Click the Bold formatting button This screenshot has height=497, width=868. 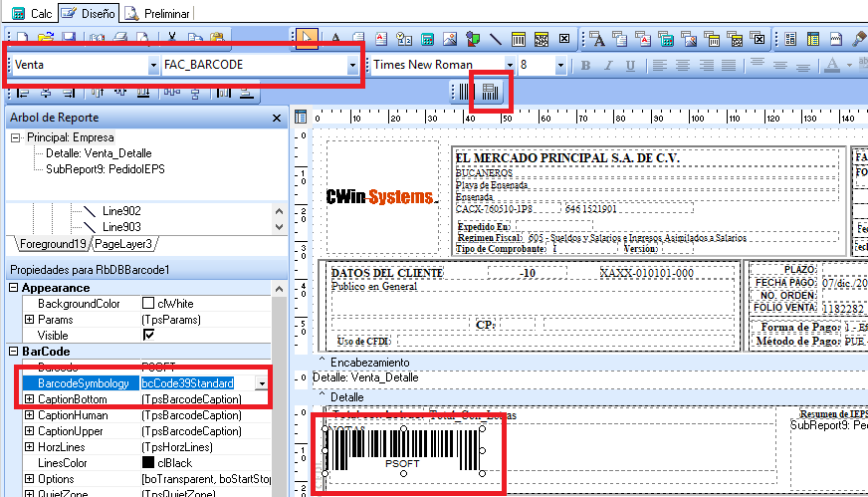585,66
